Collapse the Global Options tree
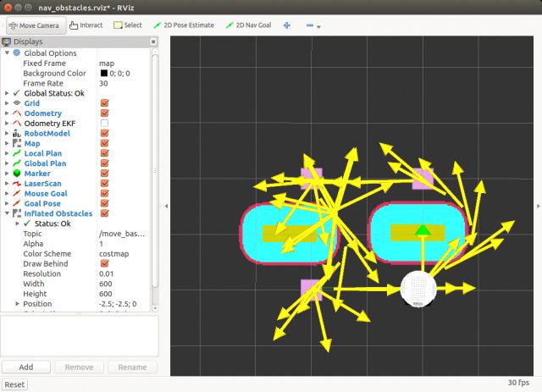Screen dimensions: 542x392 point(8,53)
